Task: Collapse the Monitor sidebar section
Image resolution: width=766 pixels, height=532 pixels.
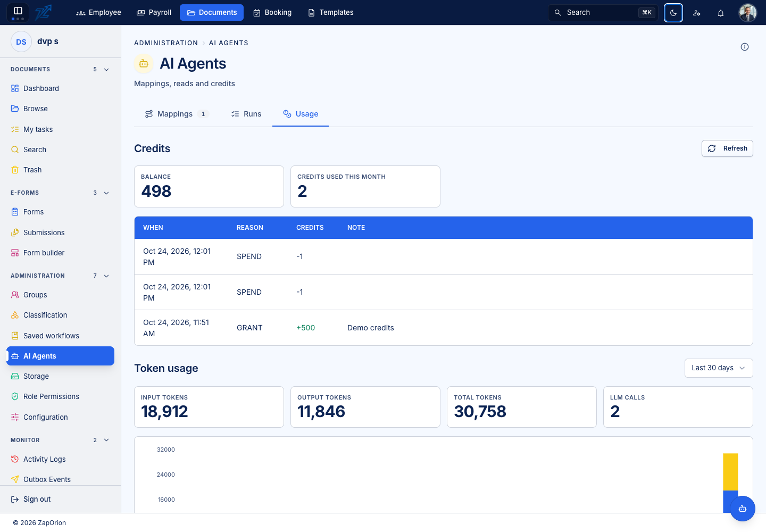Action: pyautogui.click(x=106, y=440)
